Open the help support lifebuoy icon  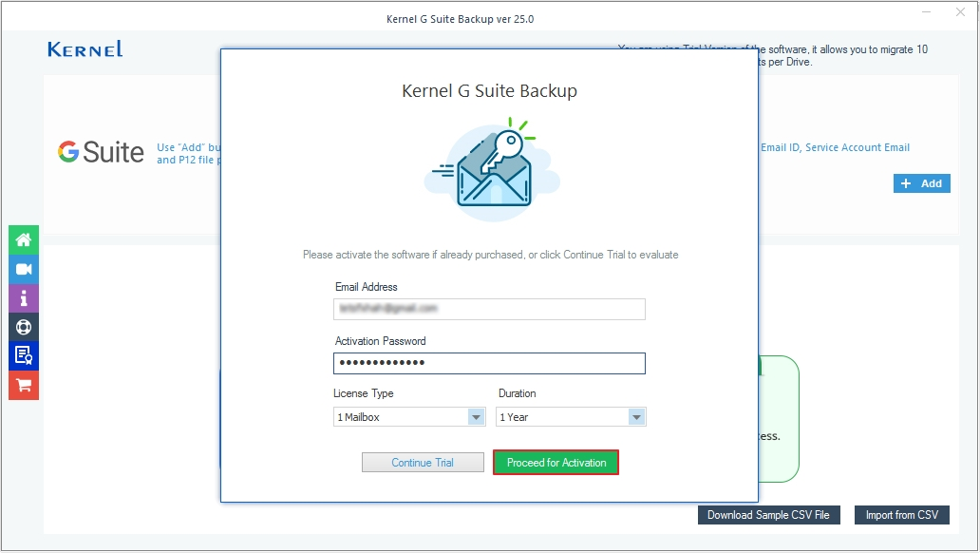click(23, 326)
